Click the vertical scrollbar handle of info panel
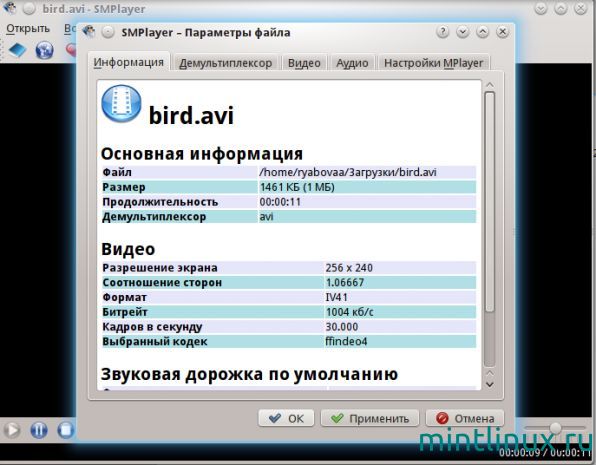 tap(490, 202)
